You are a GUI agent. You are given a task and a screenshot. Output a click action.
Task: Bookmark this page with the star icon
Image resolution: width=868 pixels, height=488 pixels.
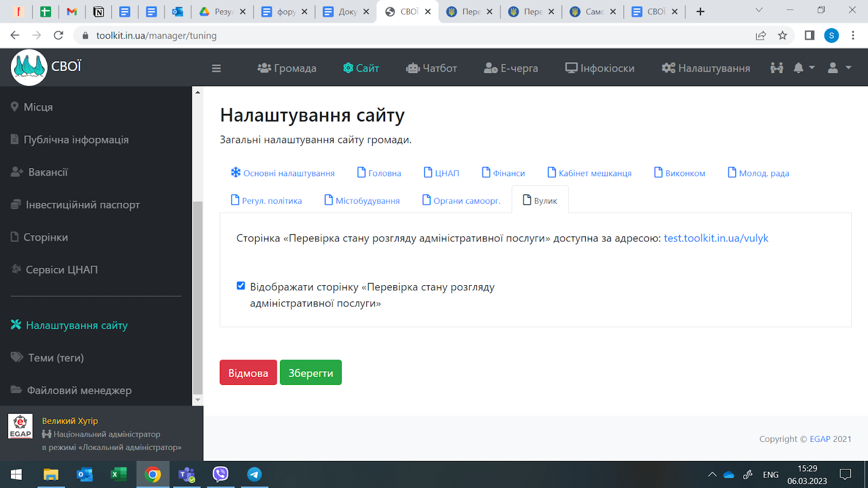pyautogui.click(x=782, y=35)
